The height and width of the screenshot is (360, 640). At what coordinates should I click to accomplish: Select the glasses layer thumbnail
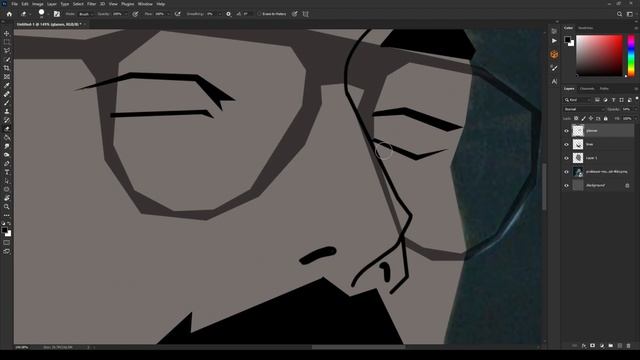[x=578, y=131]
